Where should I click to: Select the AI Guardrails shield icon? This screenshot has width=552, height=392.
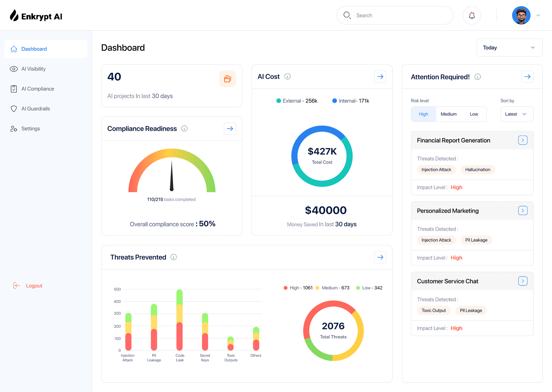14,109
